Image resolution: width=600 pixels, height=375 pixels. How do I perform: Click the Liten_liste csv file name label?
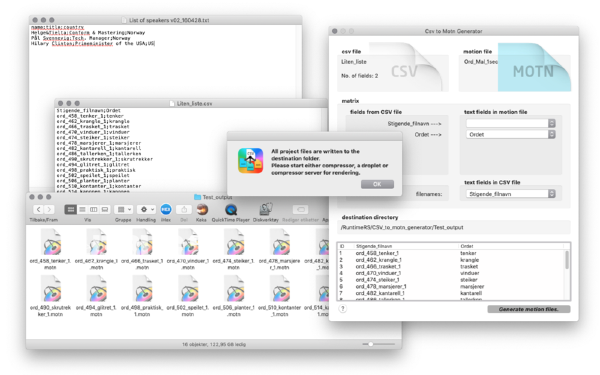click(x=354, y=62)
